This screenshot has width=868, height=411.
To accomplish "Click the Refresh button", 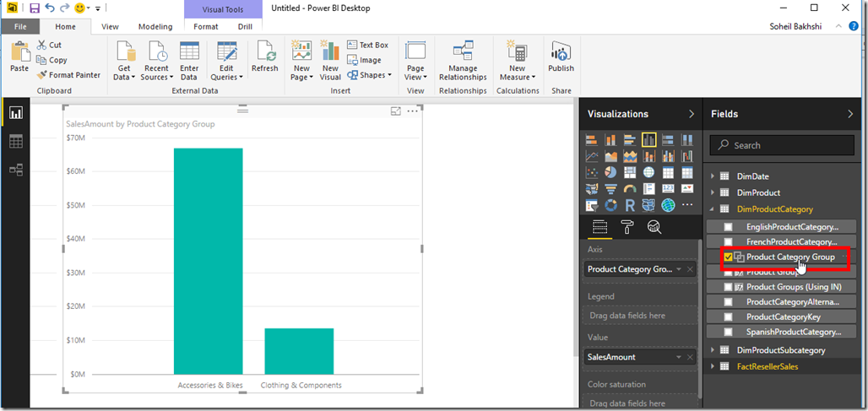I will (264, 57).
